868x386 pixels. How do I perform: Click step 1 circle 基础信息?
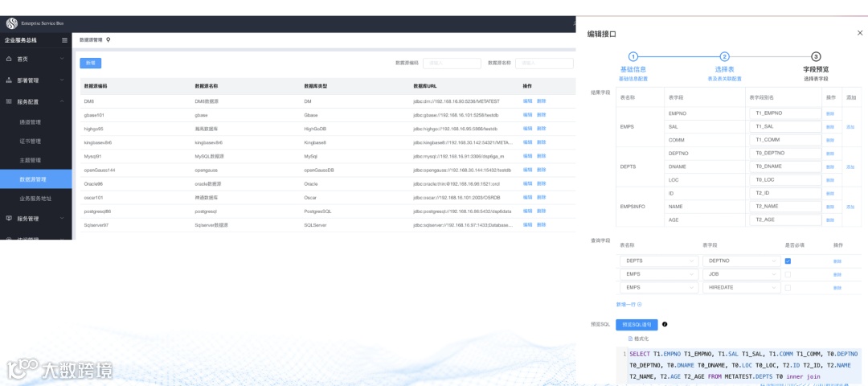tap(633, 56)
